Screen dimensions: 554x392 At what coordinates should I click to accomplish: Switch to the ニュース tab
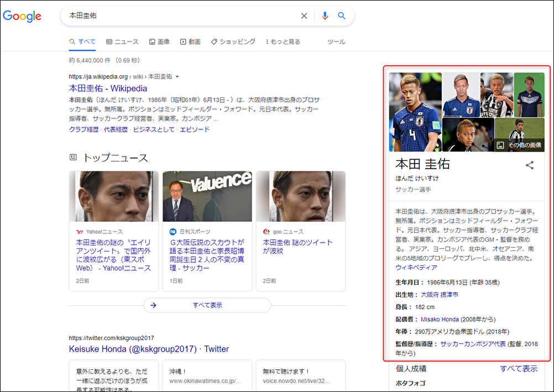click(x=122, y=41)
